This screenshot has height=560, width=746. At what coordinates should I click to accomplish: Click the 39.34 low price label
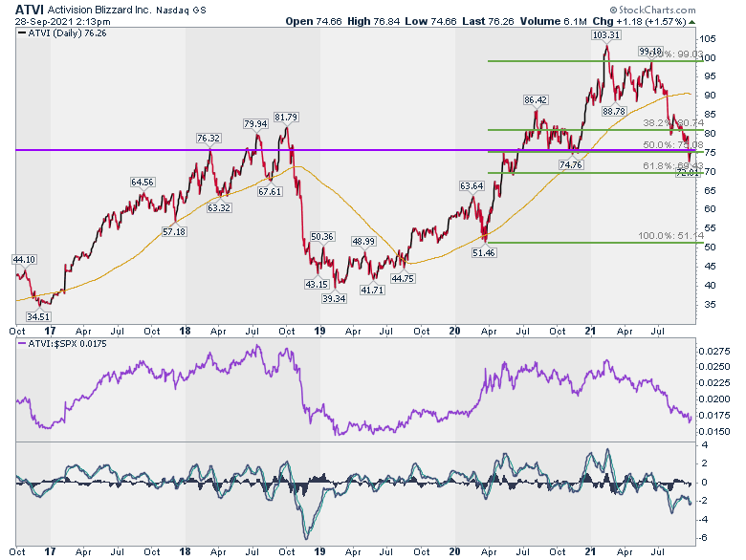334,298
